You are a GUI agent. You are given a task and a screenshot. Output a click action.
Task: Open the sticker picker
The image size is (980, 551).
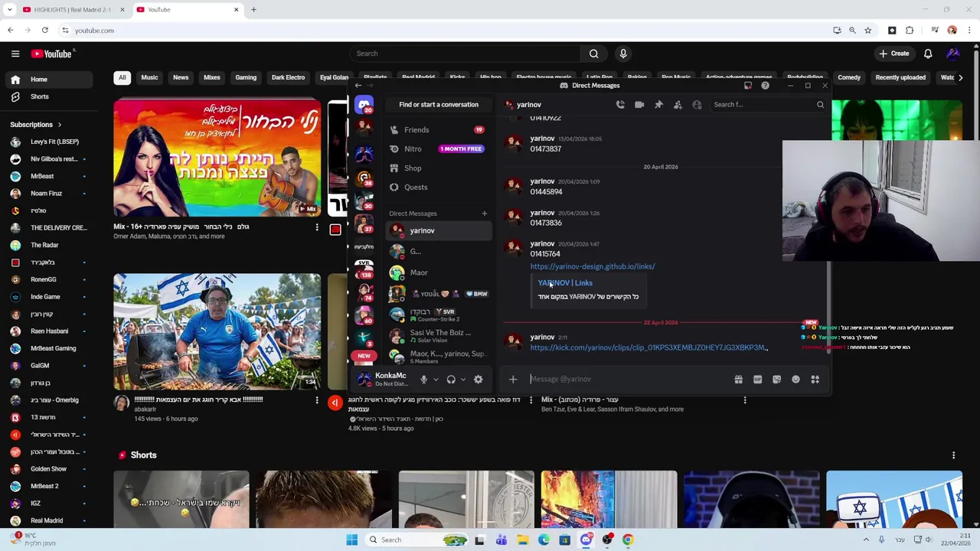click(776, 380)
